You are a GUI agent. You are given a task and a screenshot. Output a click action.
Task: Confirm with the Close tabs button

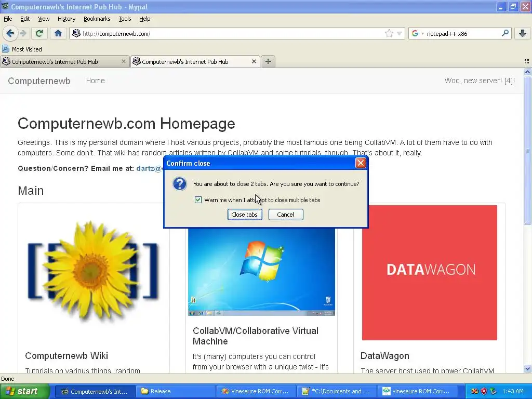click(x=245, y=215)
